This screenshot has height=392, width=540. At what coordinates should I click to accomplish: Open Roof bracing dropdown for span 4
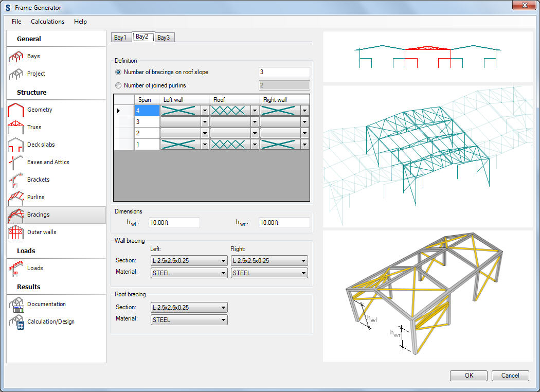click(255, 111)
